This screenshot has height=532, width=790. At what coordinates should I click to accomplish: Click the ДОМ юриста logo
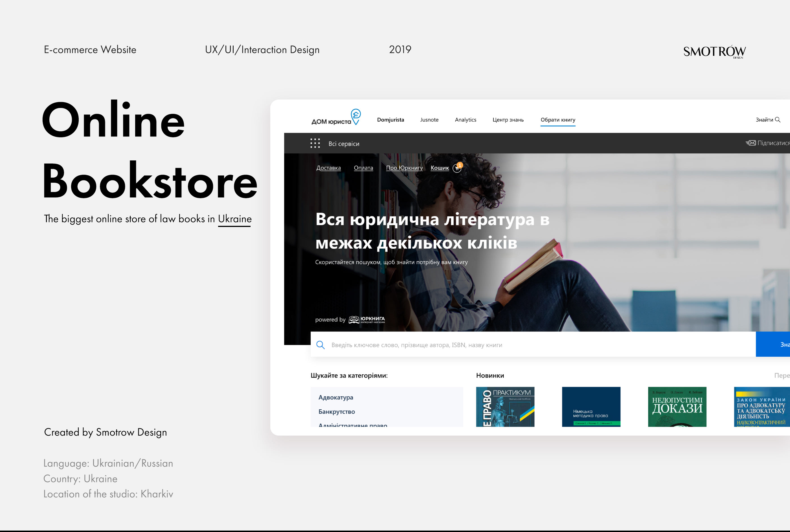pyautogui.click(x=336, y=117)
